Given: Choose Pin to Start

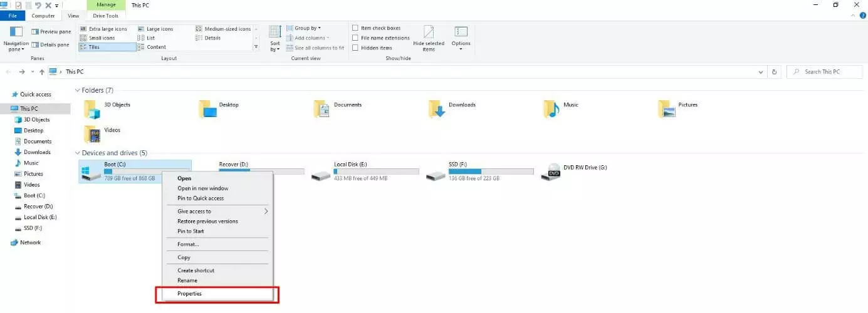Looking at the screenshot, I should (217, 232).
